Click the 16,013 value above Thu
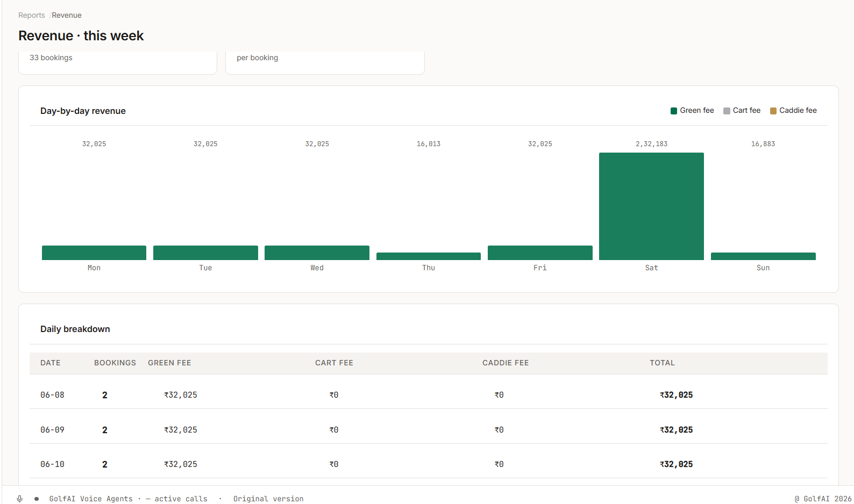 click(429, 144)
